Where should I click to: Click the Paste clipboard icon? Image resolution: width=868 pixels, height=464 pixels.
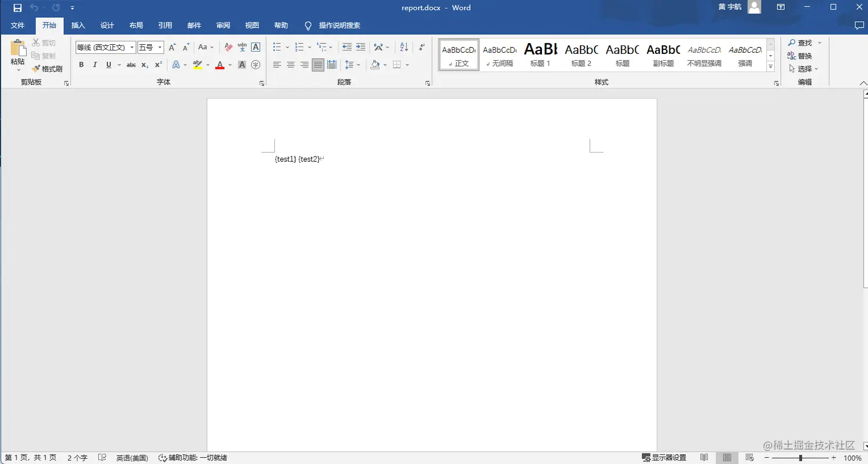(x=18, y=48)
